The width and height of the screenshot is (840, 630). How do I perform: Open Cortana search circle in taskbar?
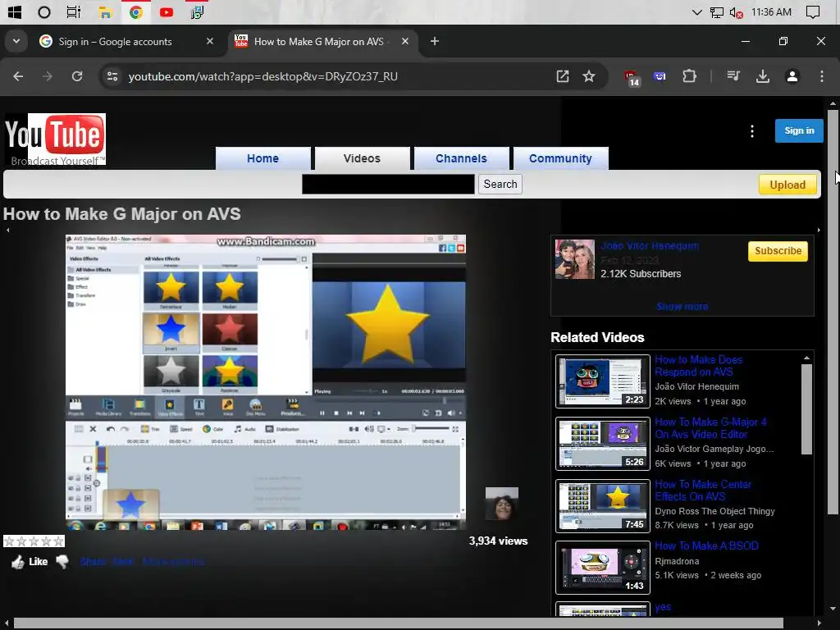coord(44,11)
